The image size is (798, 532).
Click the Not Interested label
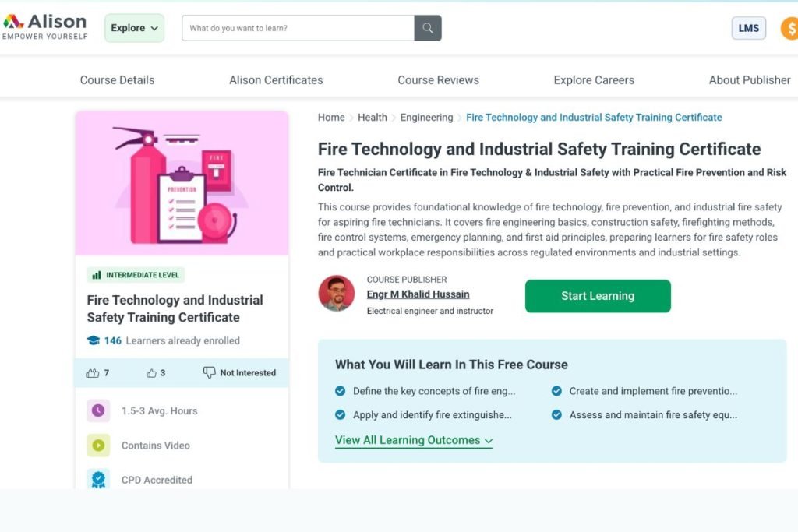(x=248, y=373)
